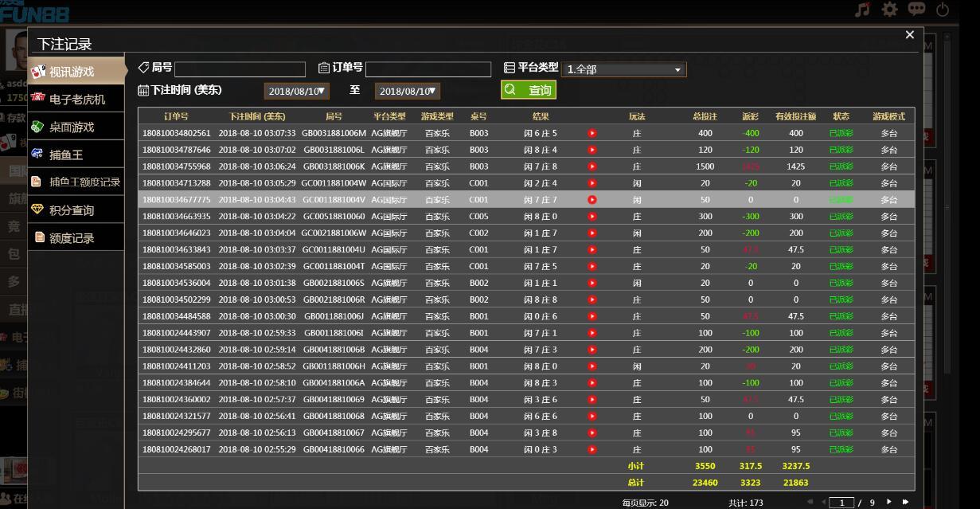Focus the 局号 input field
980x509 pixels.
(x=240, y=69)
